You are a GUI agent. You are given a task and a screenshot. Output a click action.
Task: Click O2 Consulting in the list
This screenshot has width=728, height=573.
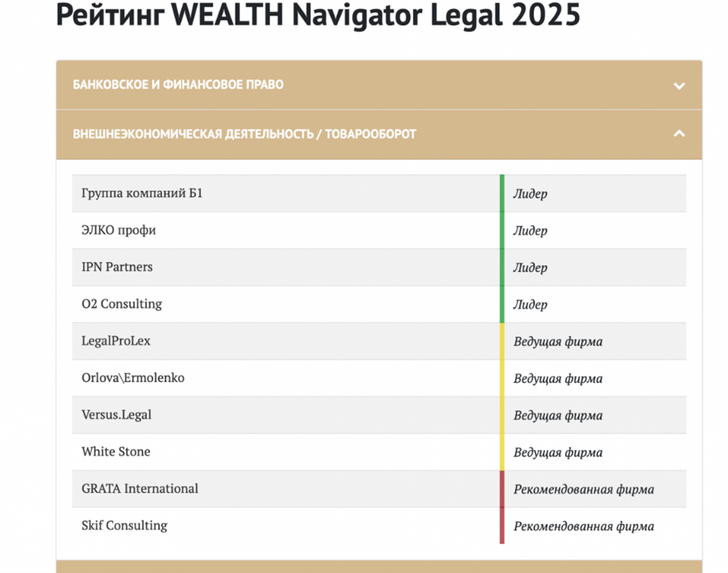[122, 304]
